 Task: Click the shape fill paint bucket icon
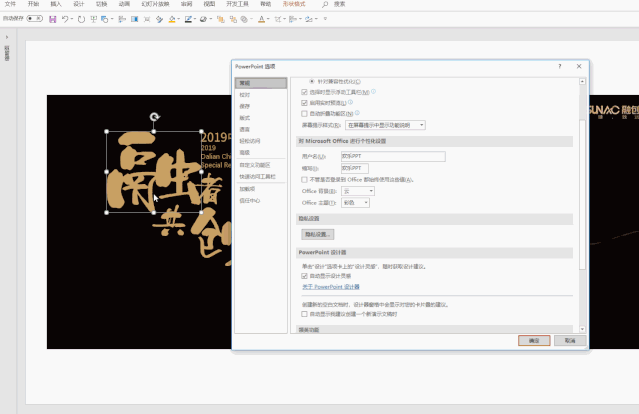point(172,19)
